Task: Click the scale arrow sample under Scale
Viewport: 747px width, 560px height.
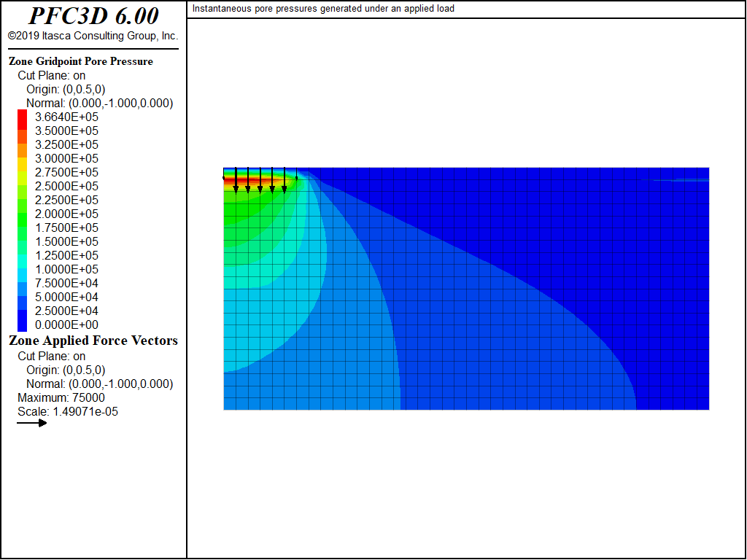Action: 32,423
